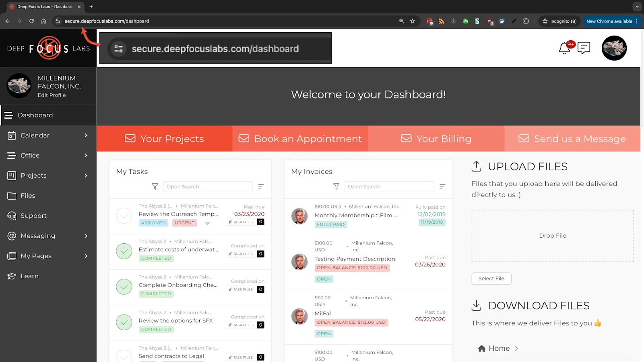644x362 pixels.
Task: Expand the Messaging sidebar menu
Action: coord(38,236)
